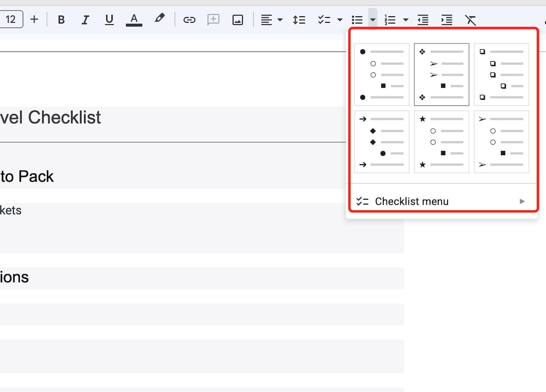
Task: Expand the align options dropdown arrow
Action: pos(280,20)
